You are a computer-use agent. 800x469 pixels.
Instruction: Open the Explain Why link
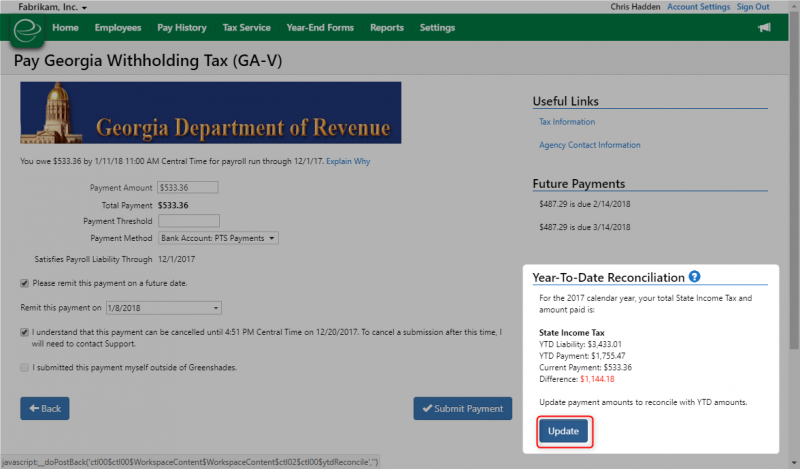pos(348,161)
